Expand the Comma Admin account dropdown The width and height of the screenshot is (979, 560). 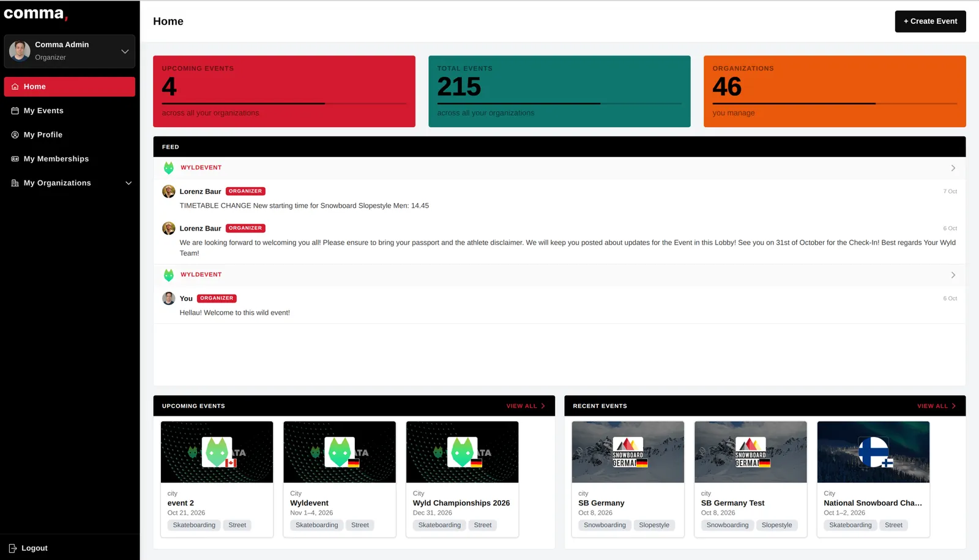(125, 51)
